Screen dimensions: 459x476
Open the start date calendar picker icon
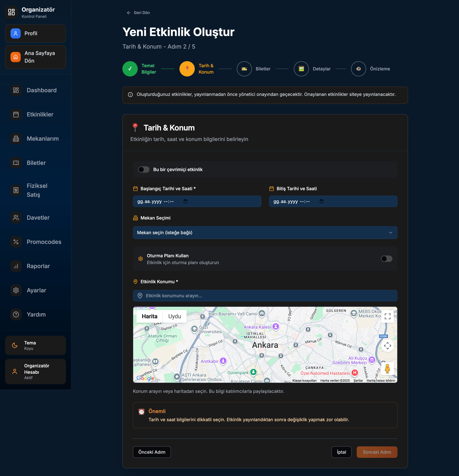point(185,201)
